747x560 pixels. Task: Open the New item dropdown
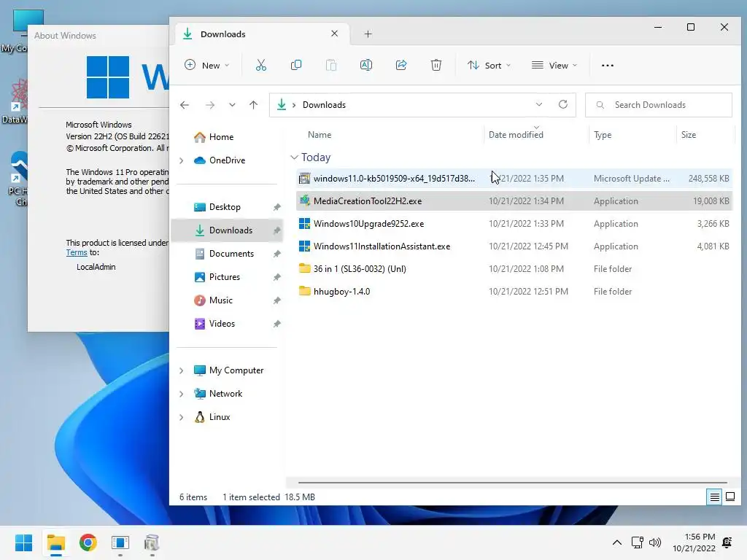pyautogui.click(x=206, y=65)
